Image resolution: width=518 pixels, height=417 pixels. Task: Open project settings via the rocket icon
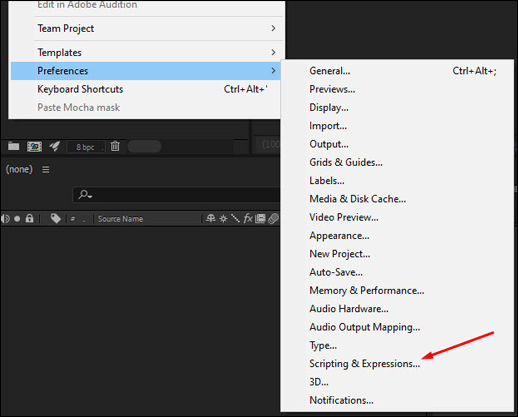(x=55, y=146)
